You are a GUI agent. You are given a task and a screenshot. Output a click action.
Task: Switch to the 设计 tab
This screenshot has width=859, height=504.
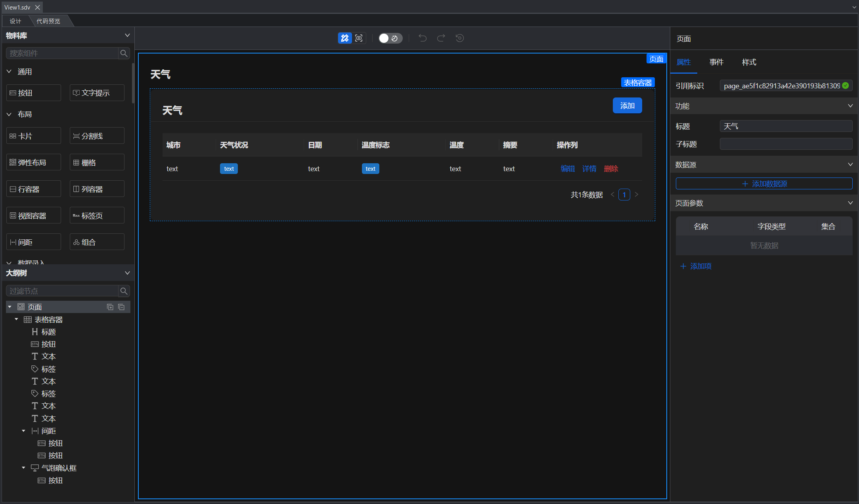point(15,21)
